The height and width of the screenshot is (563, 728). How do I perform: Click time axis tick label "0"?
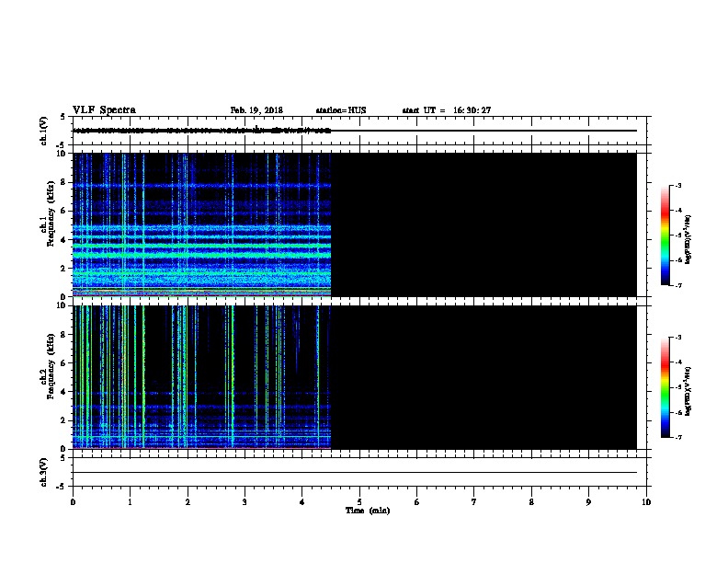[73, 501]
